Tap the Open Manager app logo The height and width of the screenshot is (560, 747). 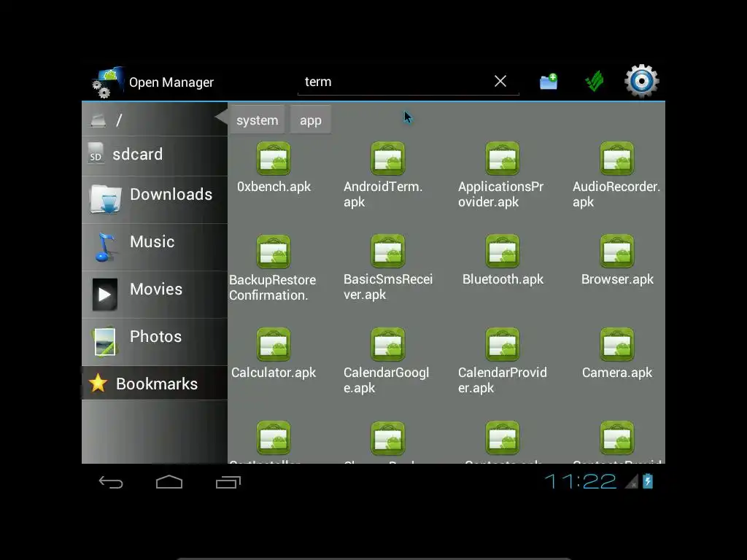coord(108,82)
